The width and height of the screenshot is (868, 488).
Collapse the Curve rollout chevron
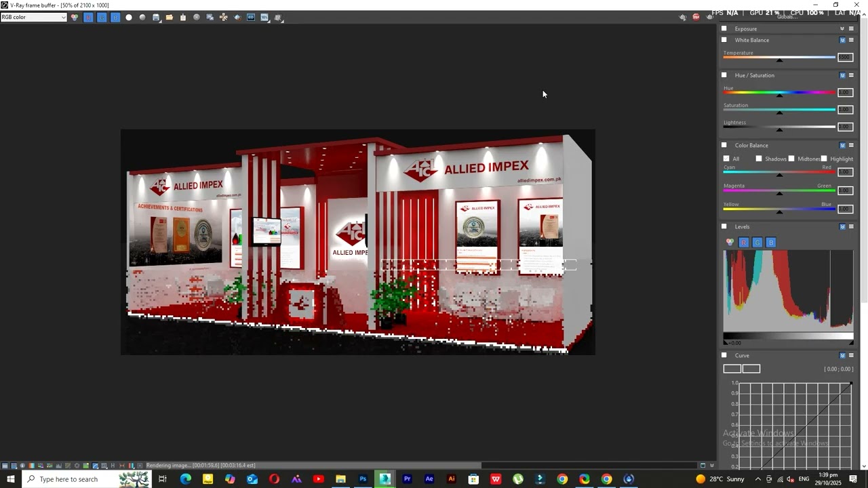(x=843, y=355)
